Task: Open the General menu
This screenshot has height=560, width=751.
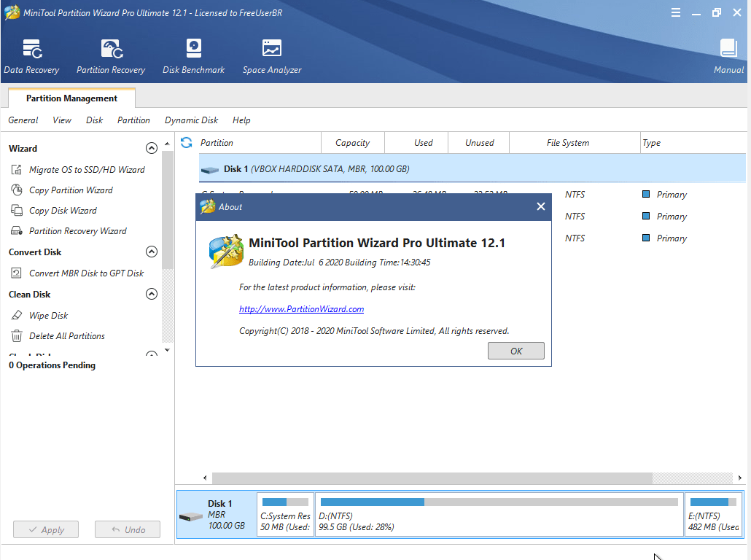Action: (23, 120)
